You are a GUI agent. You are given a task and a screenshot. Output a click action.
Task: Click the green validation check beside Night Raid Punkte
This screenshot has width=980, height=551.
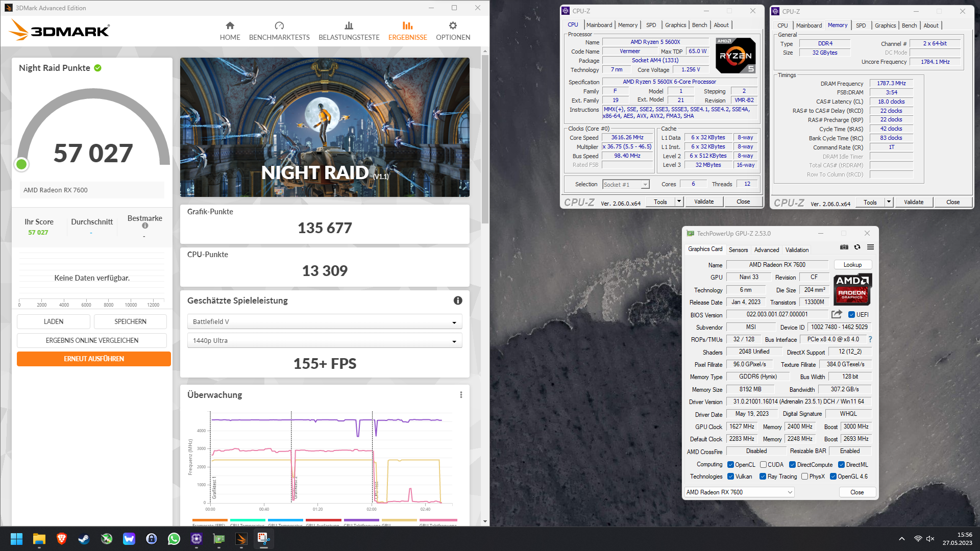(x=97, y=68)
